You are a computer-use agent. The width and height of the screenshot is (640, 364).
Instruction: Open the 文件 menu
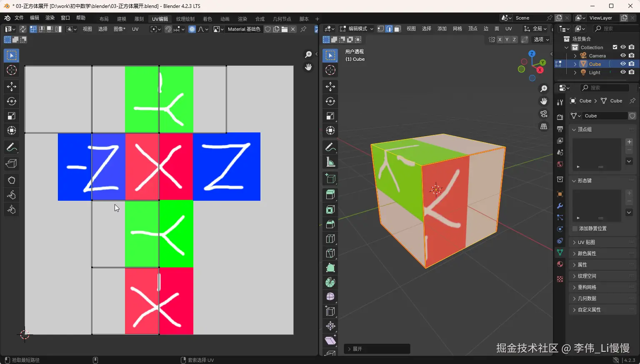click(x=19, y=18)
